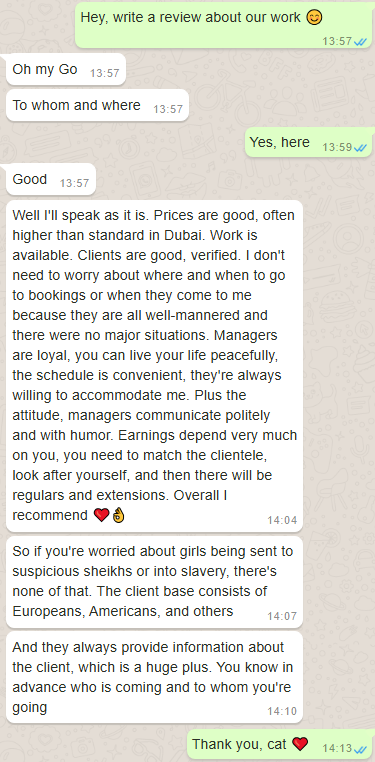Click the long review message about Dubai prices

tap(154, 365)
